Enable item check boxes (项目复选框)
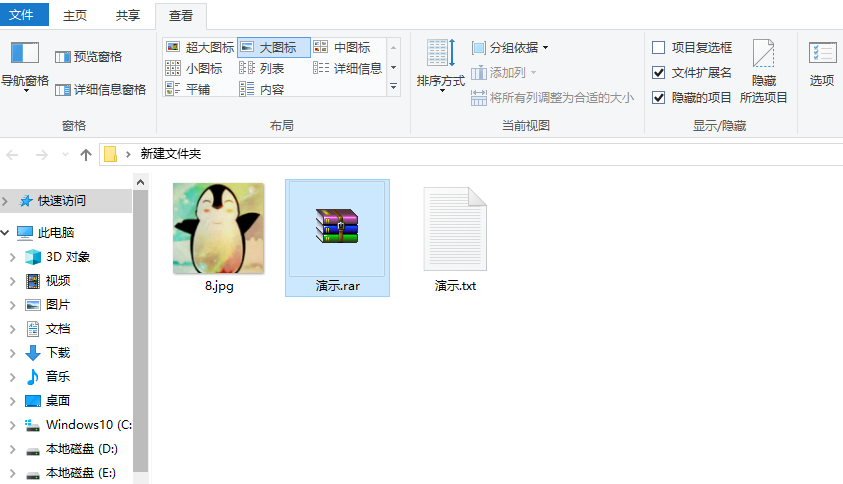The height and width of the screenshot is (484, 843). (658, 47)
